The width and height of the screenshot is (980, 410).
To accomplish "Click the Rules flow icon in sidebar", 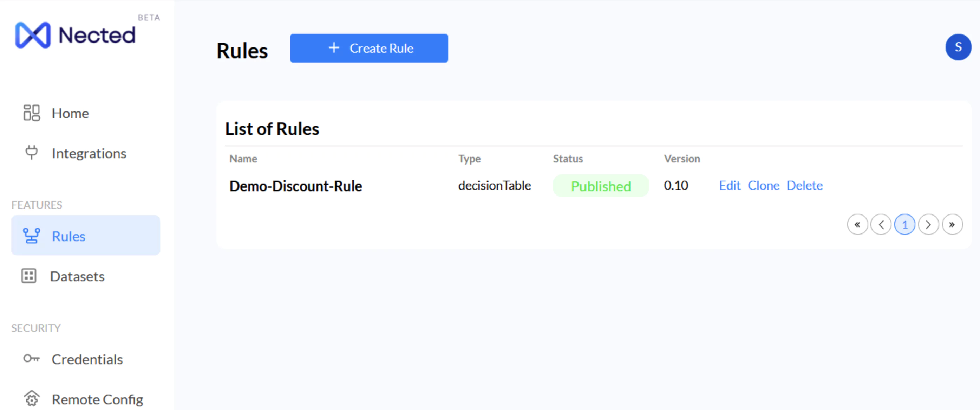I will click(31, 236).
